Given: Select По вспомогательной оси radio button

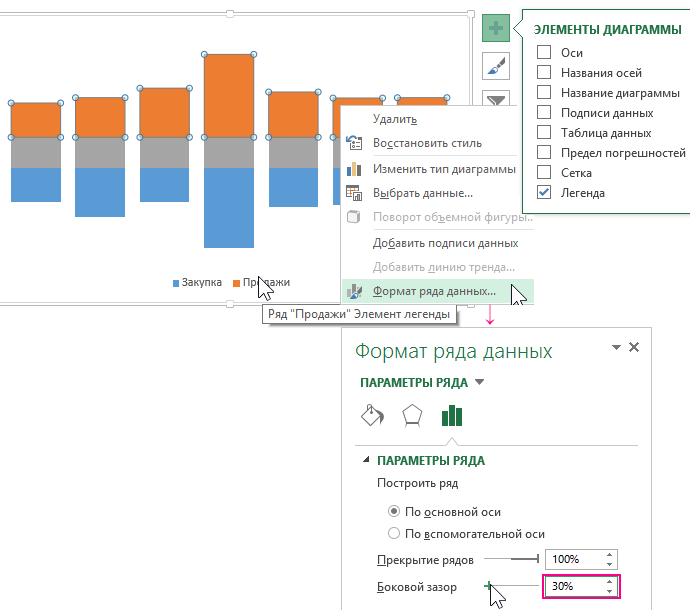Looking at the screenshot, I should tap(394, 533).
